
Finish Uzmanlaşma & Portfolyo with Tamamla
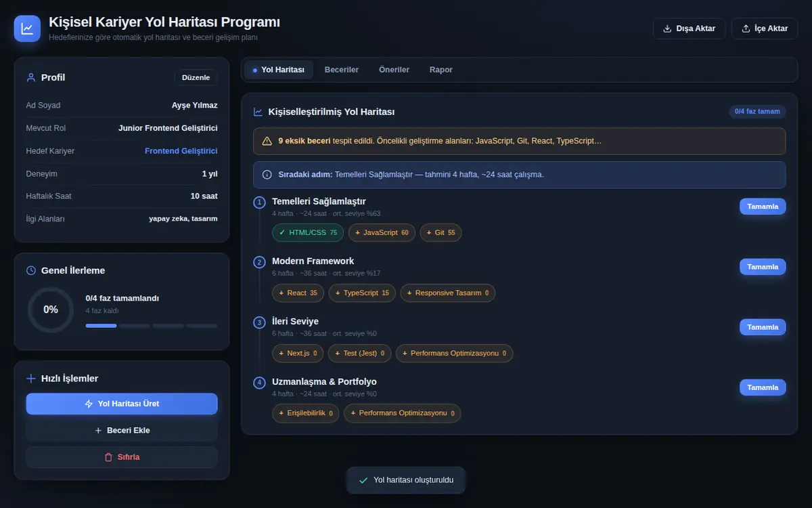763,387
